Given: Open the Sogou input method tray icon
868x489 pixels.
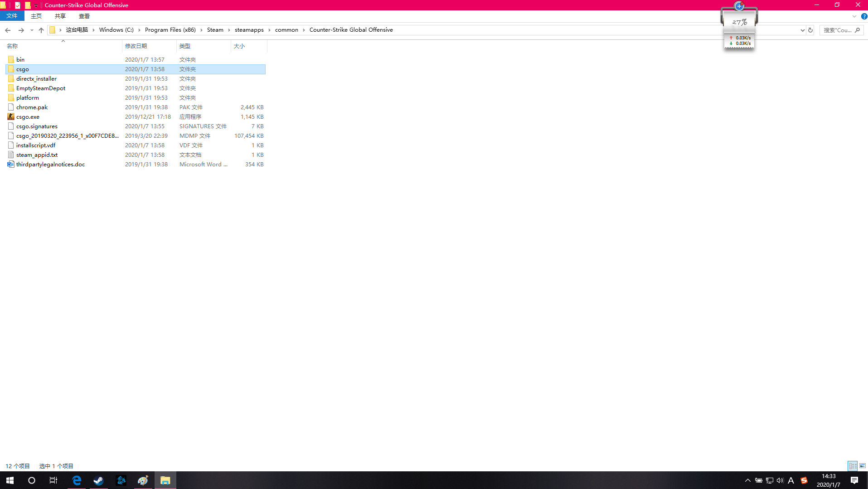Looking at the screenshot, I should (x=804, y=480).
